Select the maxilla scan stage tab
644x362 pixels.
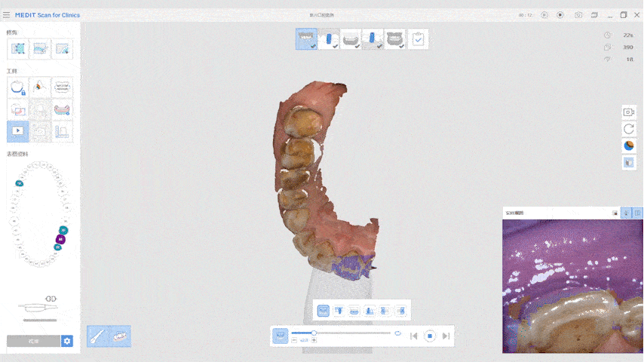coord(306,39)
